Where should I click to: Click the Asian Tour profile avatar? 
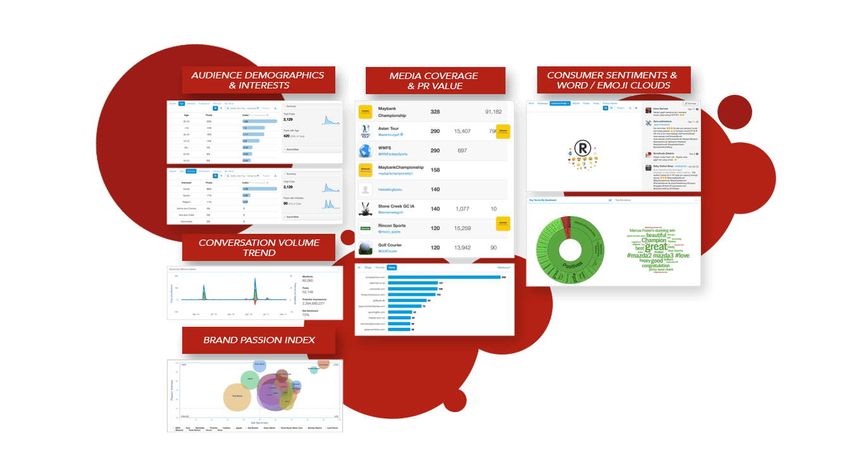[366, 131]
